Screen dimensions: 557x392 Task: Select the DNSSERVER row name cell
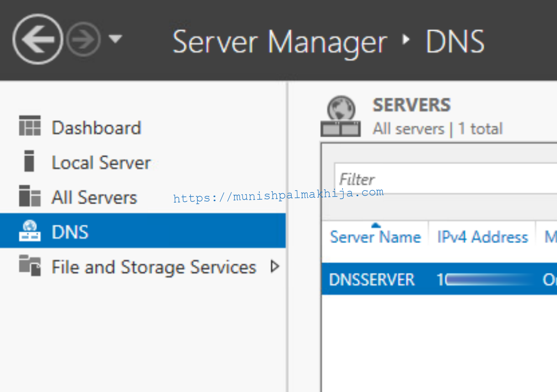(x=372, y=279)
